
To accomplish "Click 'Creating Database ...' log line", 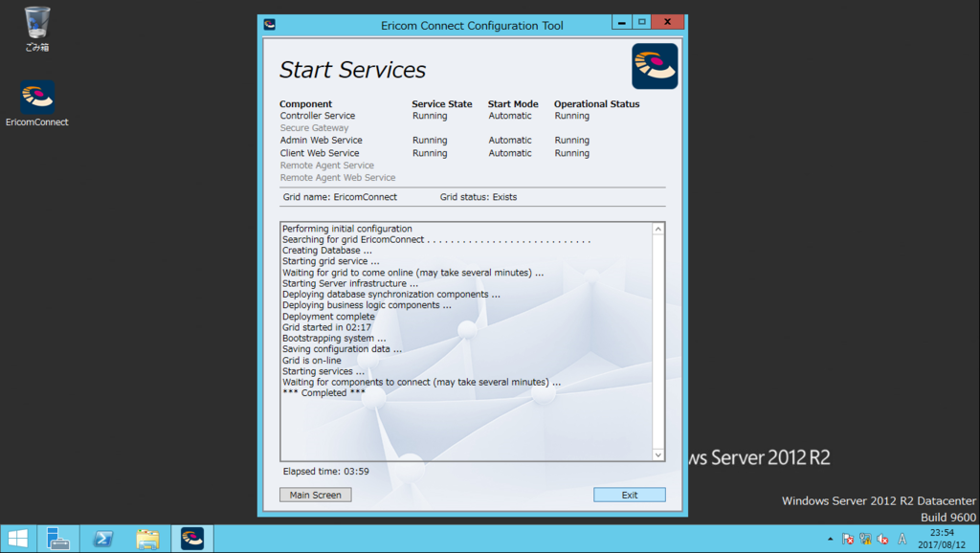I will click(327, 251).
